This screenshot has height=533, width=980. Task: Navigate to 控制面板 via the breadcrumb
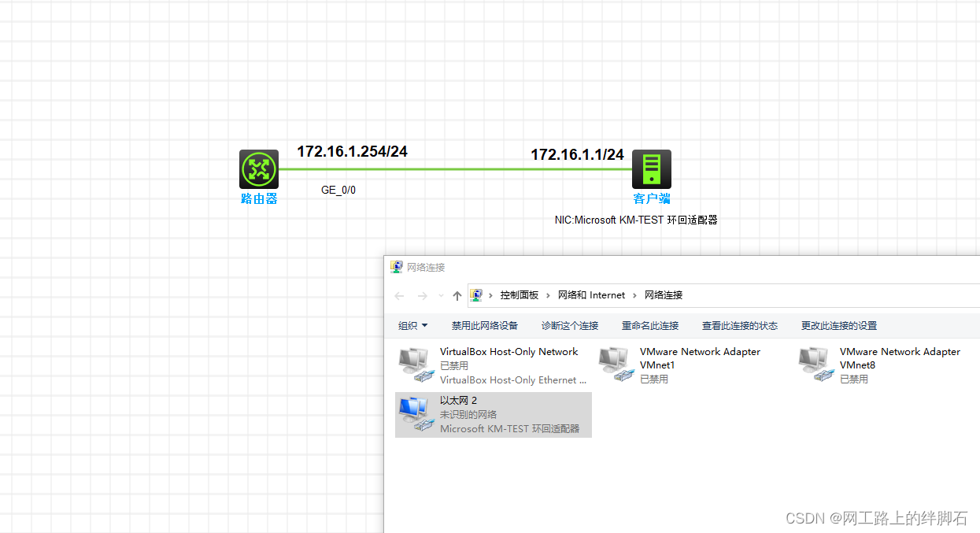[x=520, y=295]
